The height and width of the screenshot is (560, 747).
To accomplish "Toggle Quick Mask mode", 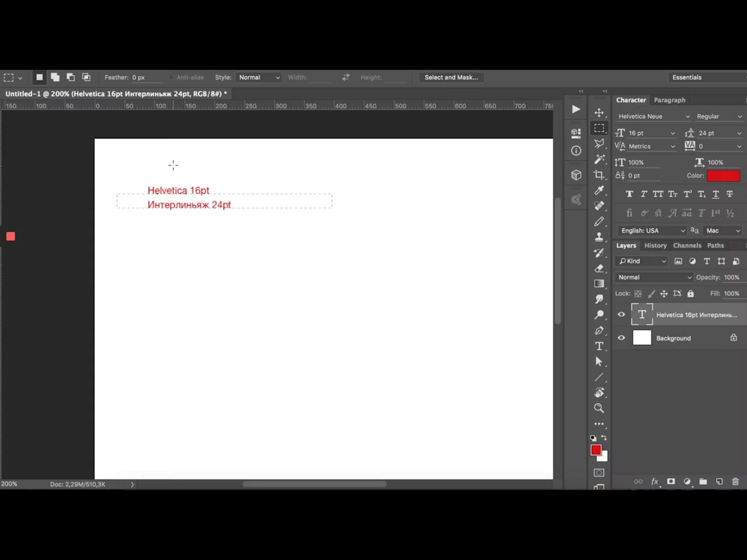I will 599,473.
